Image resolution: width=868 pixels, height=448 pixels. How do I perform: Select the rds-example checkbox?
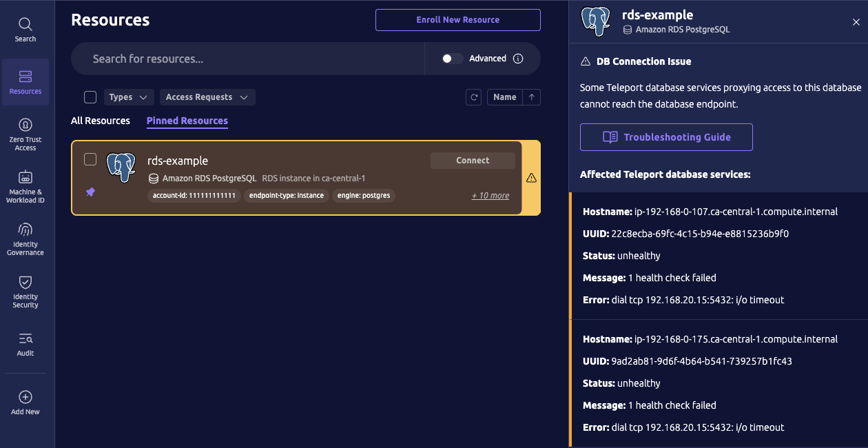[x=90, y=160]
